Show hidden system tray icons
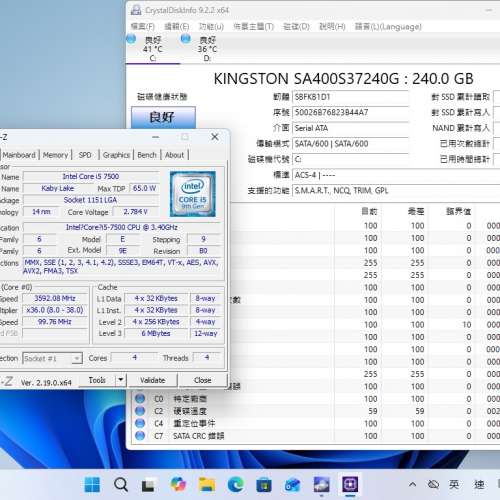This screenshot has width=500, height=500. pos(412,484)
